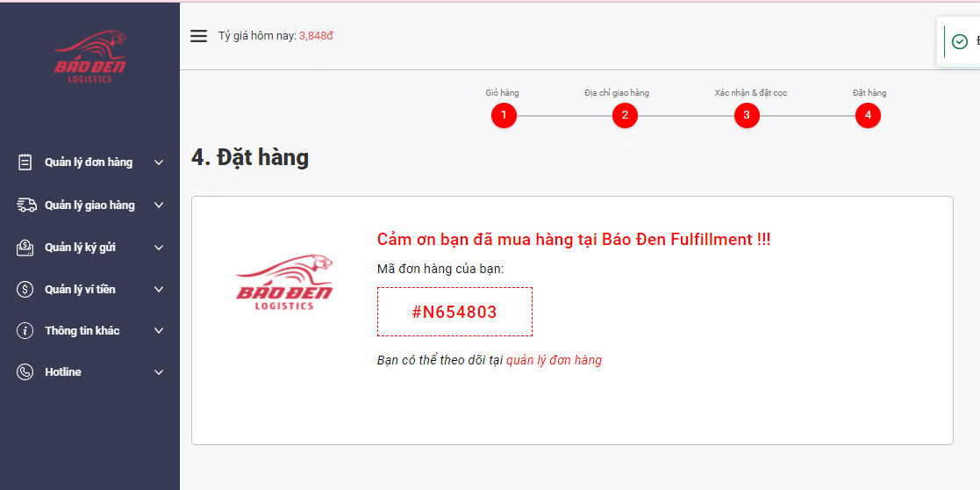Click the info icon for Thông tin khác
980x490 pixels.
25,331
